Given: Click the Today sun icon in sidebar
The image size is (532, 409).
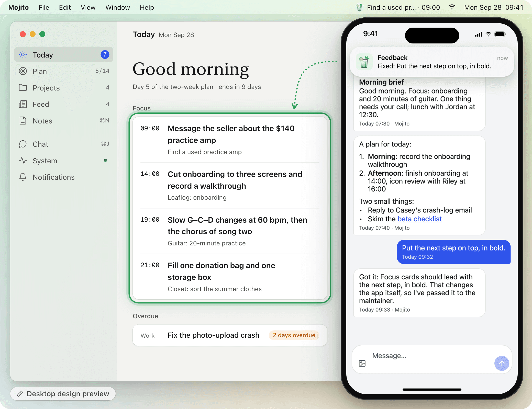Looking at the screenshot, I should [23, 54].
